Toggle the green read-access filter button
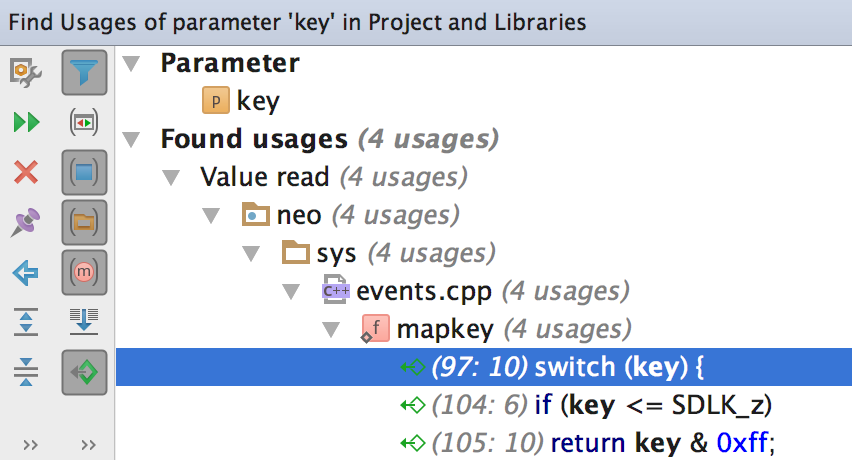 (x=84, y=372)
